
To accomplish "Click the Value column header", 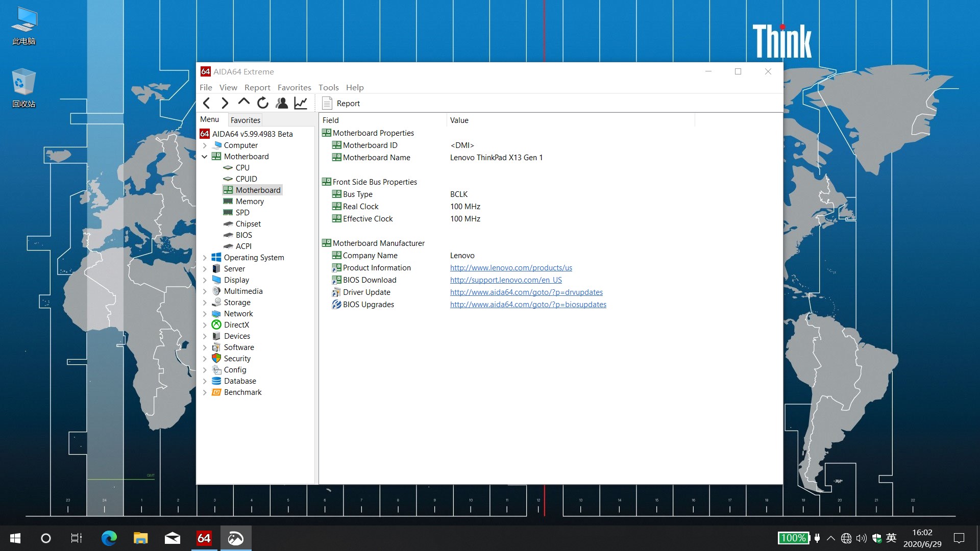I will pyautogui.click(x=459, y=120).
